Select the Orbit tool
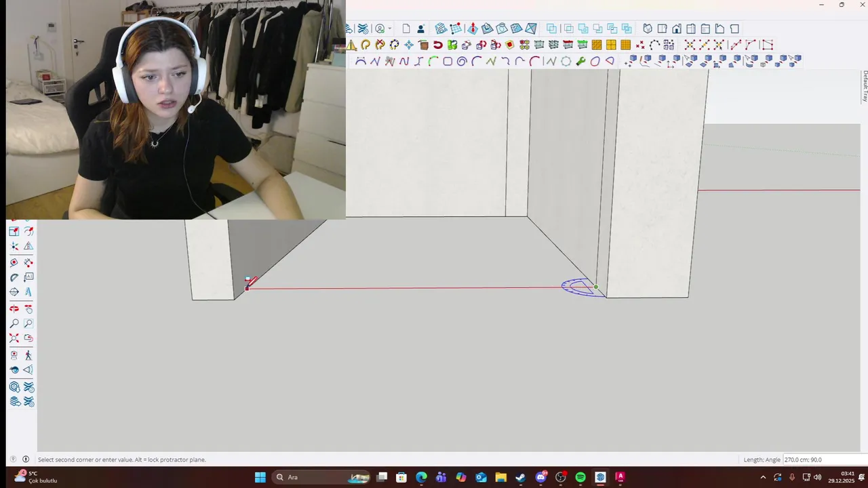This screenshot has width=868, height=488. click(14, 308)
